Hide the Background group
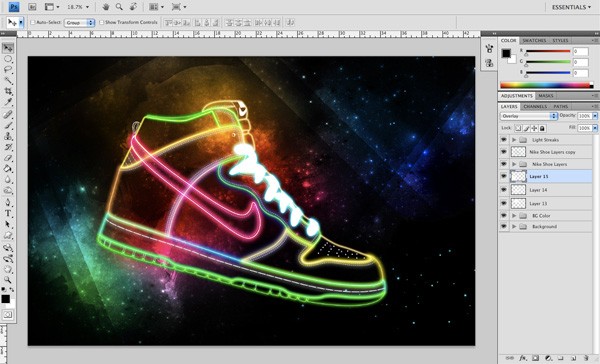This screenshot has height=364, width=600. tap(504, 227)
